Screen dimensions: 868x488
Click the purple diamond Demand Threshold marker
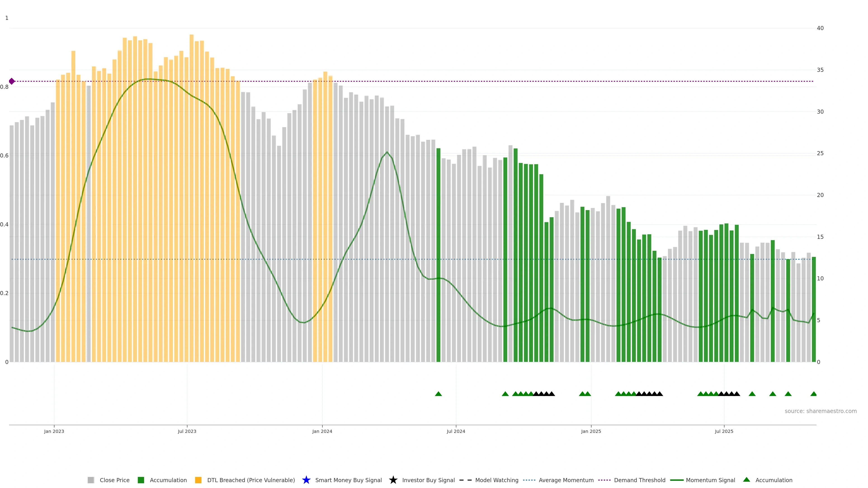12,81
